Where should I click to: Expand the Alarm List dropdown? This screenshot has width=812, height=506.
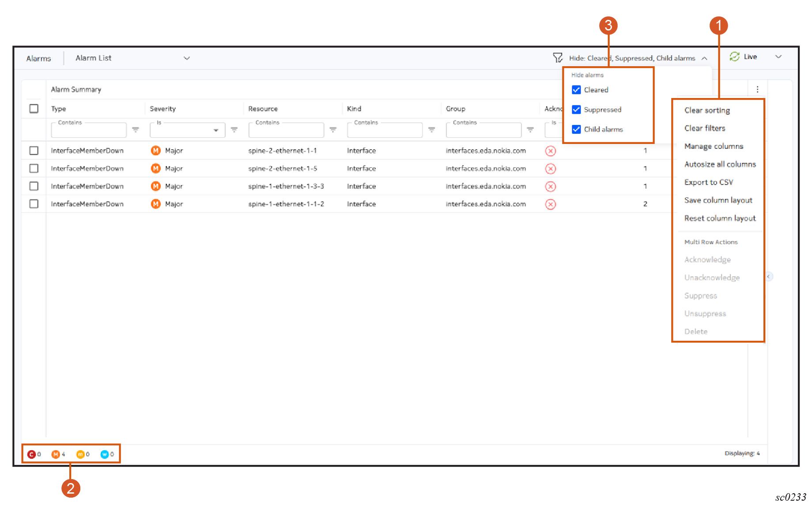[187, 58]
